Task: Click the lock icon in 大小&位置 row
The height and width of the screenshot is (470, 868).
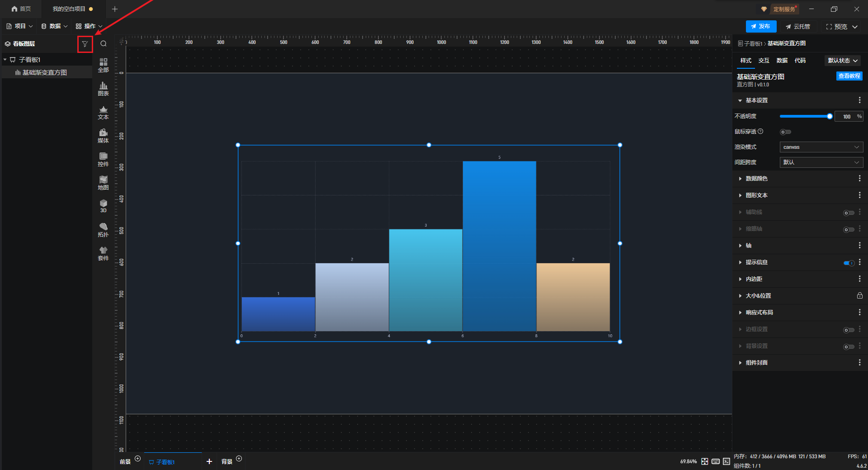Action: pyautogui.click(x=859, y=295)
